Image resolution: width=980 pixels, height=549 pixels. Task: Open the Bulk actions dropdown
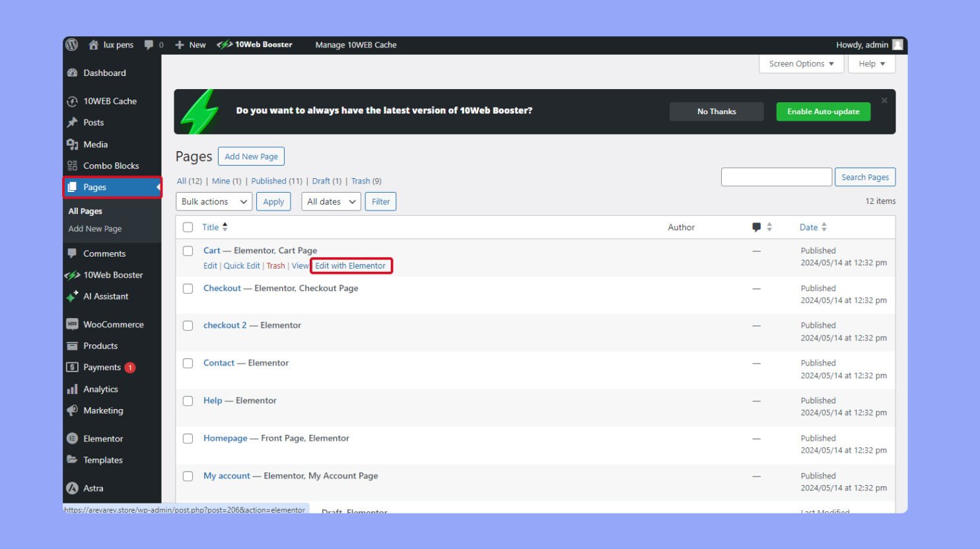pyautogui.click(x=213, y=201)
